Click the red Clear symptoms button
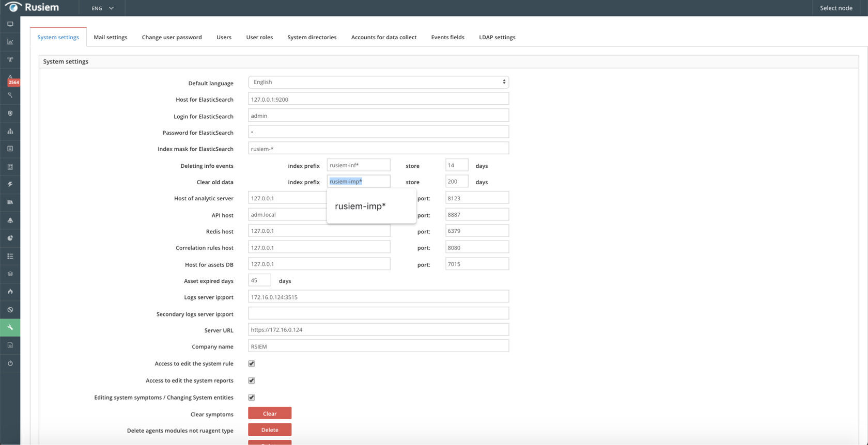The width and height of the screenshot is (868, 445). pos(270,414)
